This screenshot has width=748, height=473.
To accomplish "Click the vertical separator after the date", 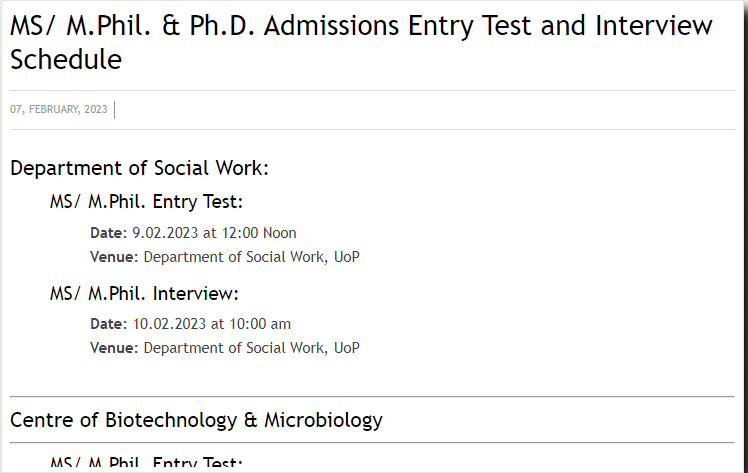I will click(x=114, y=110).
